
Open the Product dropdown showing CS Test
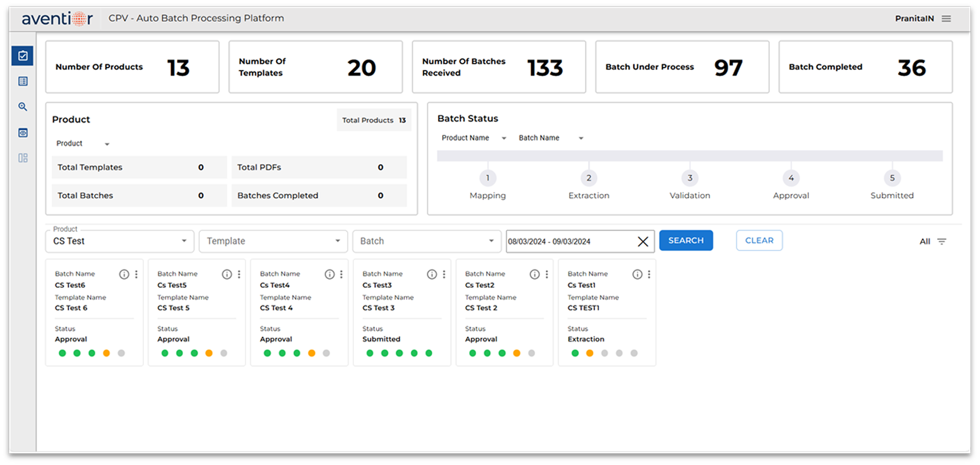183,241
